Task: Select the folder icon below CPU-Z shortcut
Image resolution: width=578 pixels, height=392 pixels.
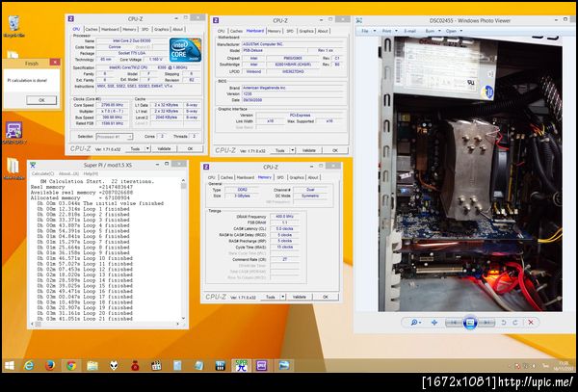Action: 13,168
